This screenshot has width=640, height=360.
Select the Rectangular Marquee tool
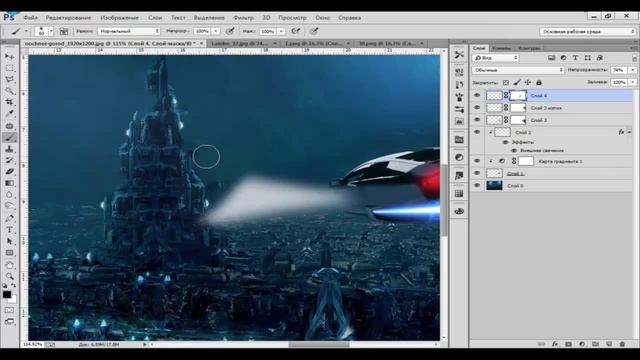[x=9, y=68]
